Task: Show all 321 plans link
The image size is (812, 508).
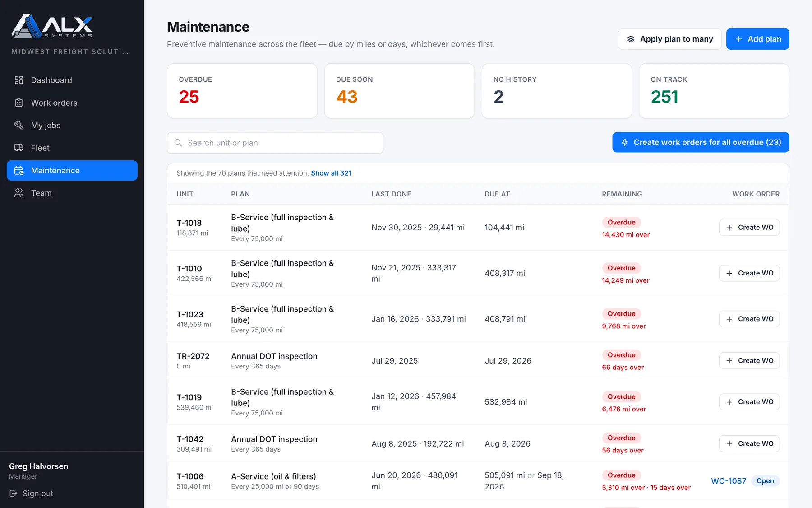Action: coord(331,173)
